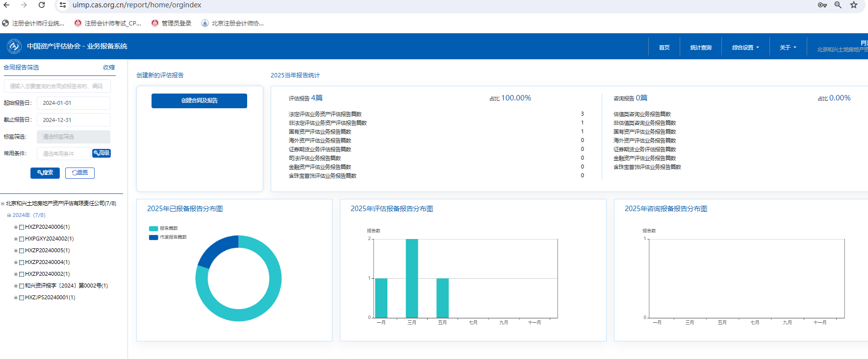
Task: Open site information icon in address bar
Action: (63, 5)
